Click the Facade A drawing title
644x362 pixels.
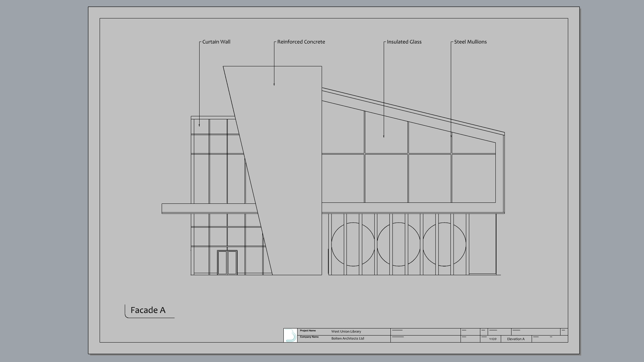[148, 310]
